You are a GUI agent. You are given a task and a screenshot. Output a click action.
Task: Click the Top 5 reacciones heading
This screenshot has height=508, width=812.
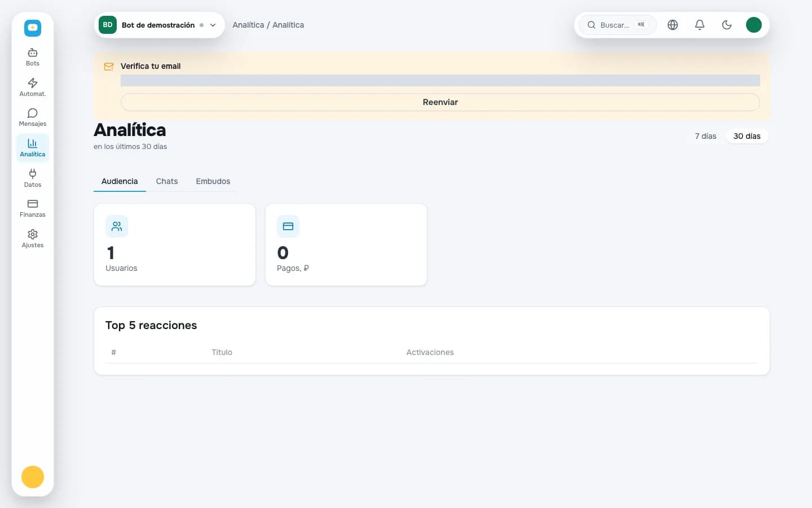coord(151,325)
